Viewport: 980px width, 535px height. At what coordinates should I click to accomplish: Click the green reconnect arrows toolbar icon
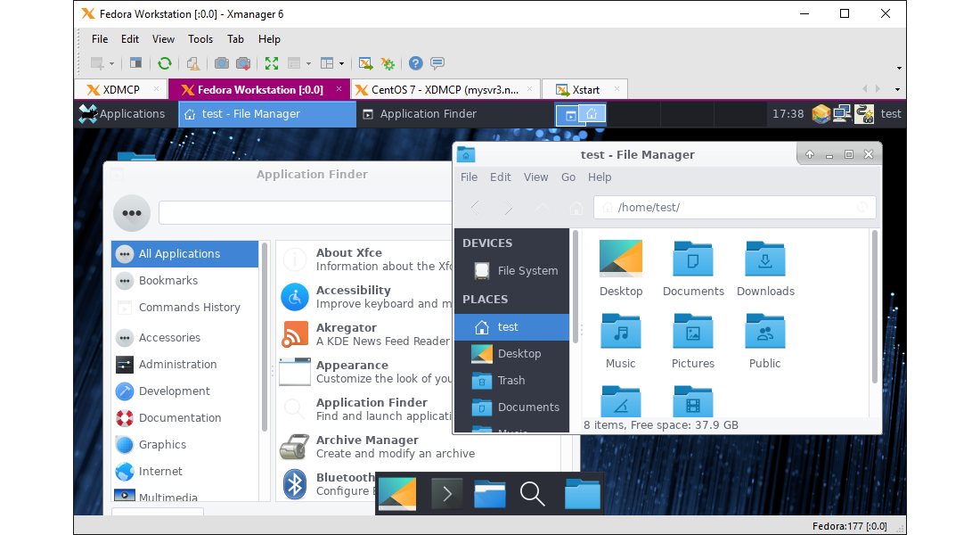point(165,63)
